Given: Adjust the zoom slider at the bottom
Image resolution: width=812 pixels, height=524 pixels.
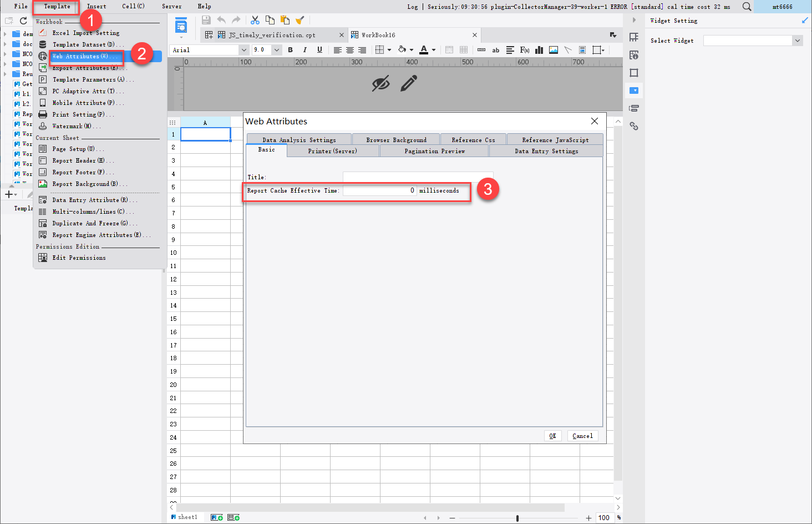Looking at the screenshot, I should (x=517, y=517).
